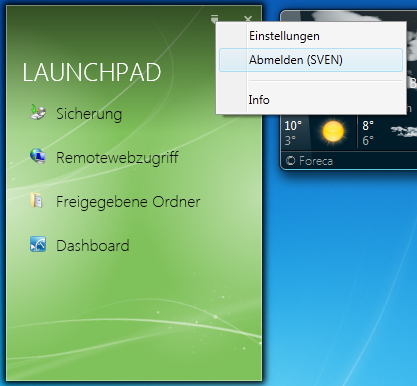This screenshot has height=386, width=417.
Task: Open the Dashboard link
Action: (x=93, y=246)
